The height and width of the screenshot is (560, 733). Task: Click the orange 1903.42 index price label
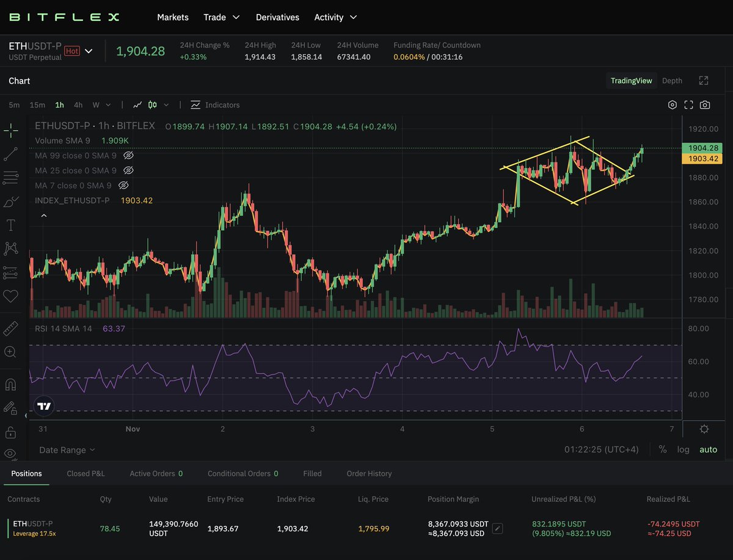coord(702,159)
